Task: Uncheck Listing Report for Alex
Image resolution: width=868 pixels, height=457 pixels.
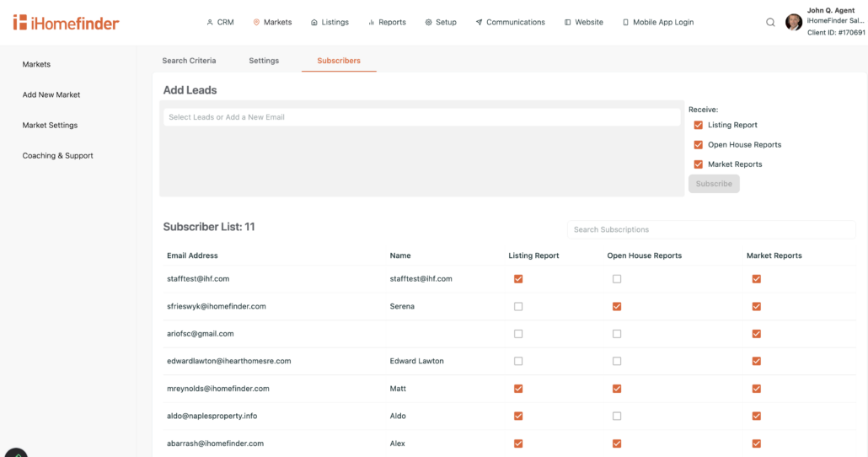Action: 518,444
